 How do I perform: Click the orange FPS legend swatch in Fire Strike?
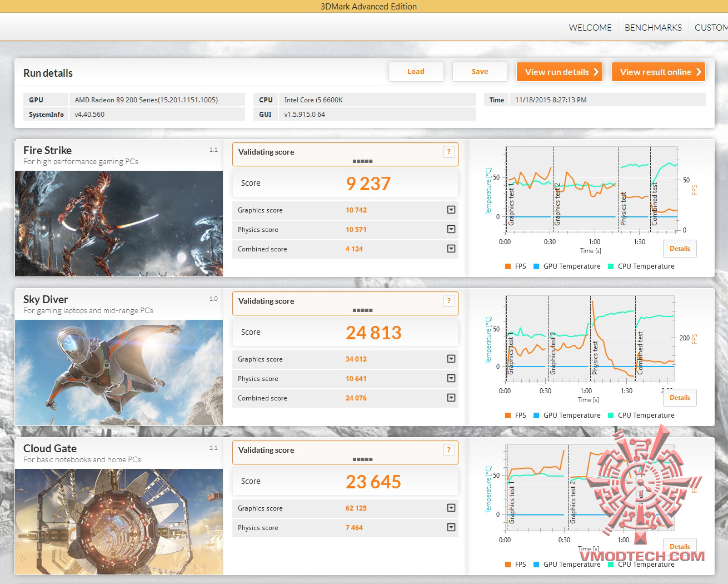tap(508, 266)
